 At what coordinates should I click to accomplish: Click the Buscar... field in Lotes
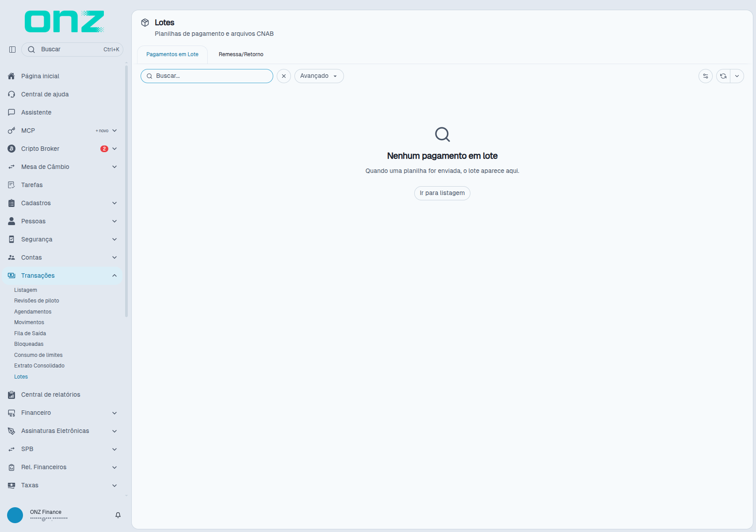[x=207, y=76]
